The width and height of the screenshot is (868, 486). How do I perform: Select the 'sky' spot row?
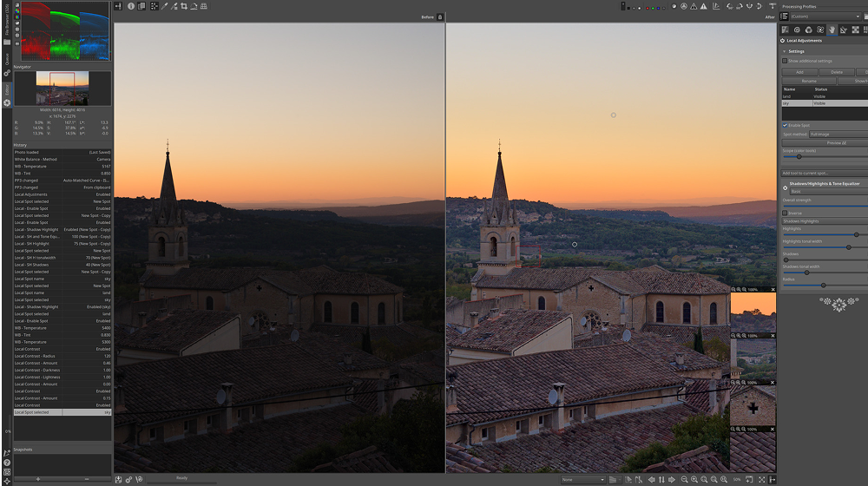(x=825, y=103)
